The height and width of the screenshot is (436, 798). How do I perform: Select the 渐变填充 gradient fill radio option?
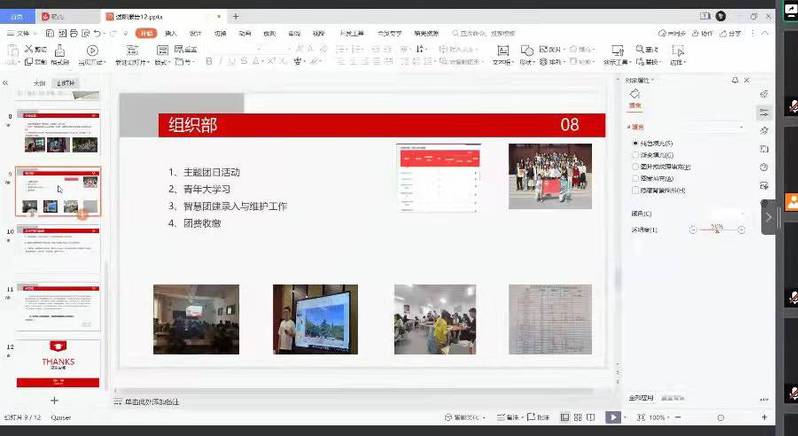(636, 155)
